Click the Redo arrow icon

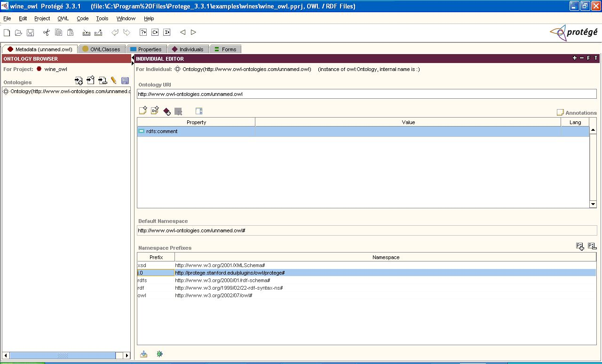tap(127, 32)
